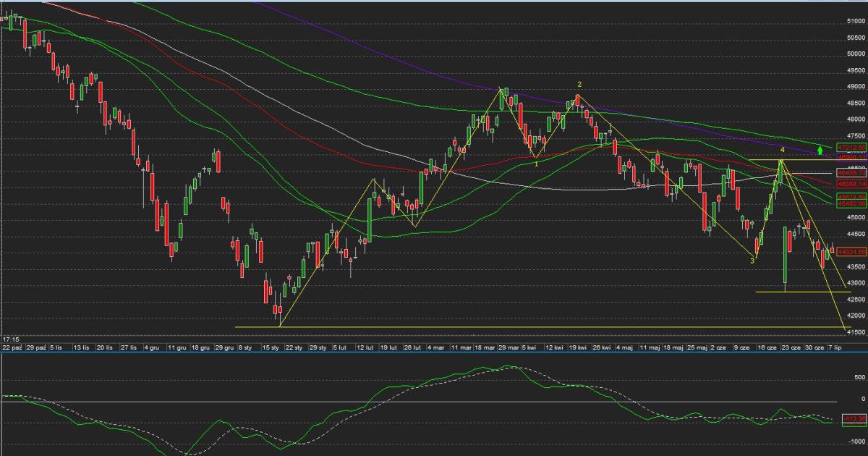The height and width of the screenshot is (456, 868).
Task: Select the wave label 2 annotation
Action: [579, 85]
